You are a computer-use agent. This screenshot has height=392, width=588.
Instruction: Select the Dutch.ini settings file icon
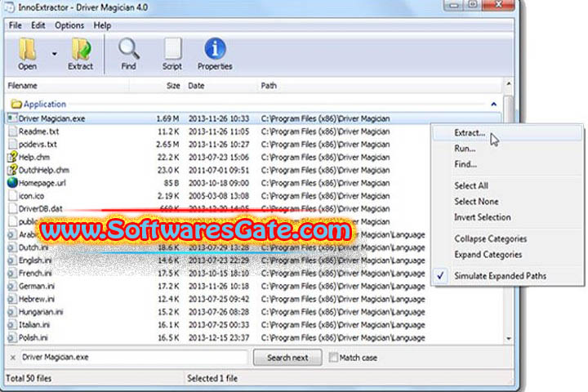pos(13,247)
